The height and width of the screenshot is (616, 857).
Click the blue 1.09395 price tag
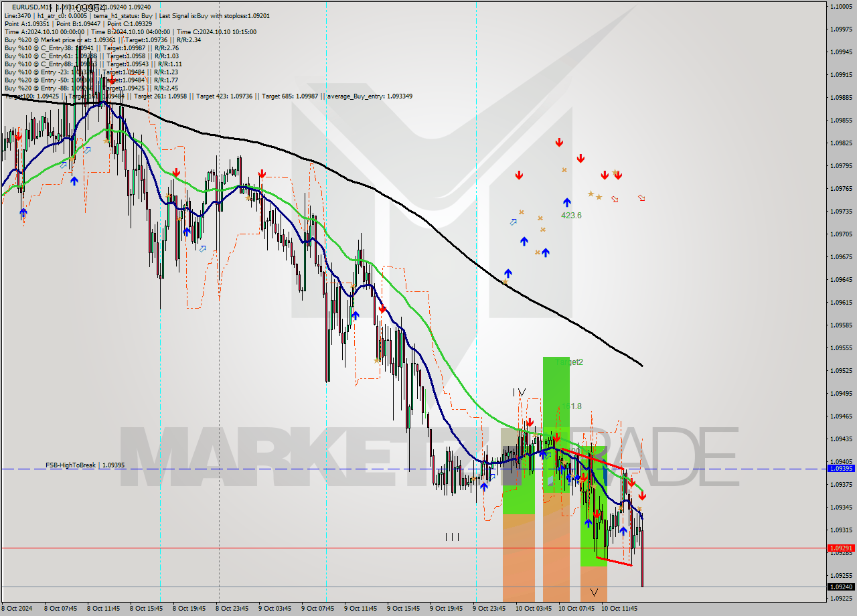click(841, 469)
